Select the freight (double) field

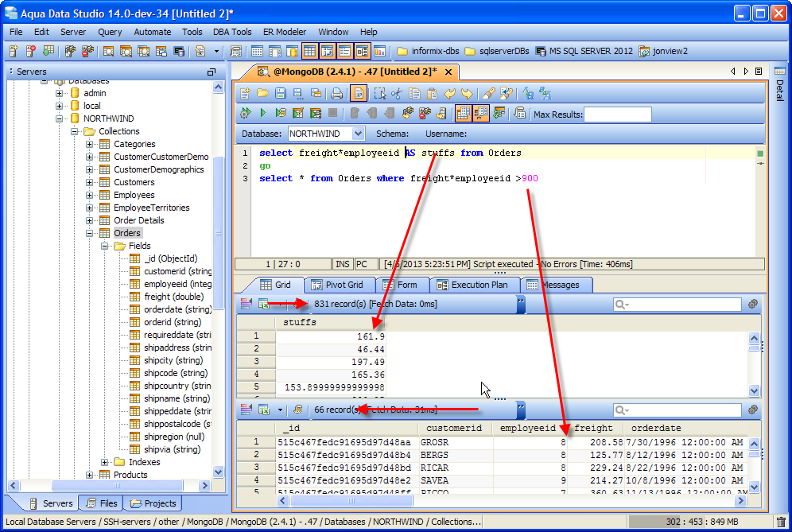point(174,297)
